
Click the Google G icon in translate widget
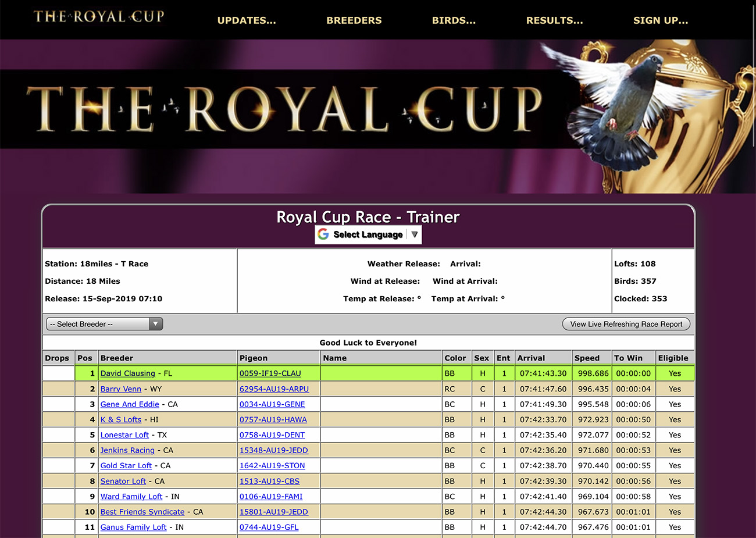click(323, 234)
